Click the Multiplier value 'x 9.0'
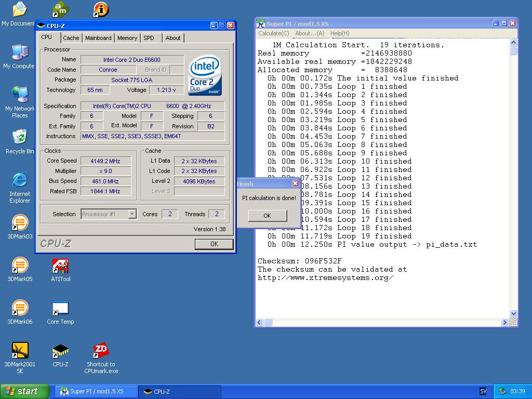Screen dimensions: 532x399 [105, 171]
